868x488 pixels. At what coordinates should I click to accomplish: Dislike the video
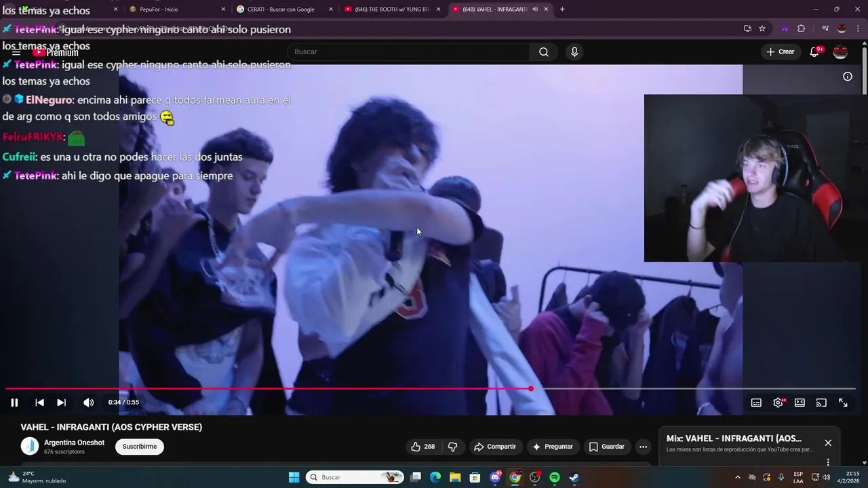tap(453, 447)
